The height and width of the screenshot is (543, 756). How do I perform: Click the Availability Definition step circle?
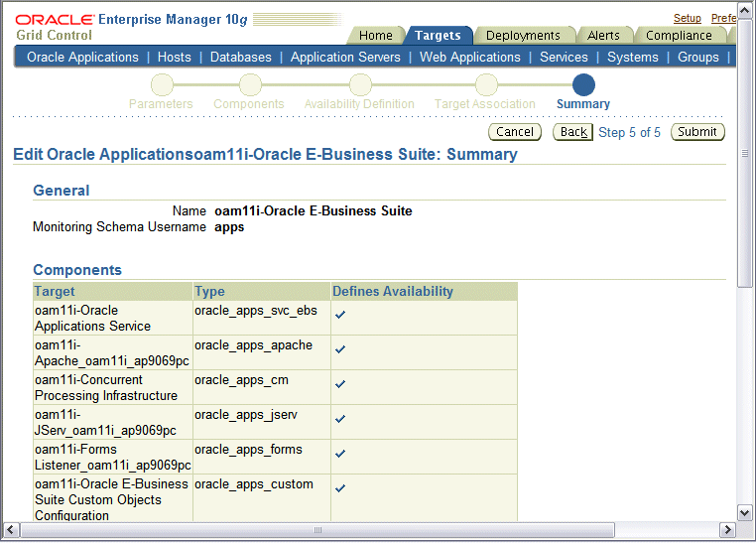[x=360, y=84]
